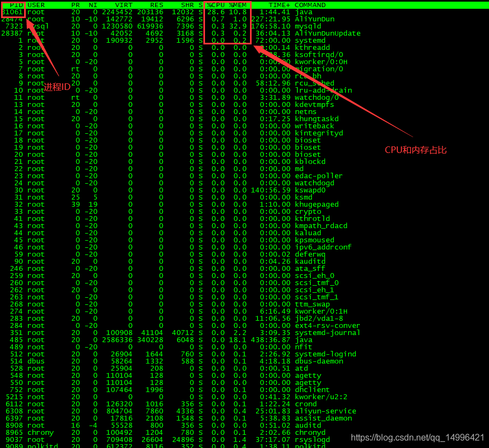
Task: Click the 28.6 CPU value for java
Action: click(216, 12)
